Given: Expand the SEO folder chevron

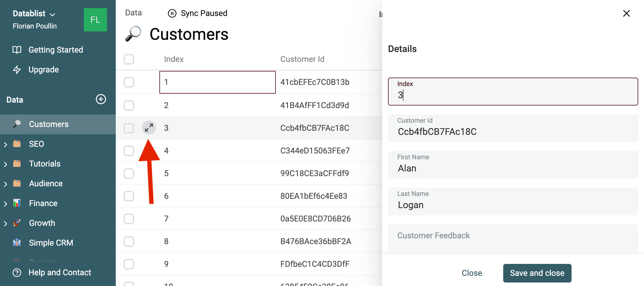Looking at the screenshot, I should (6, 144).
